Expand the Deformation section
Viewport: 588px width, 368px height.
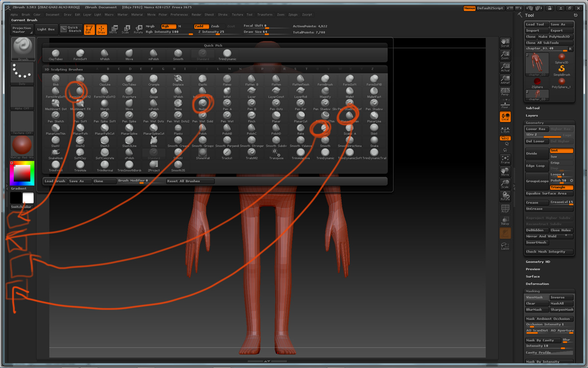[537, 284]
